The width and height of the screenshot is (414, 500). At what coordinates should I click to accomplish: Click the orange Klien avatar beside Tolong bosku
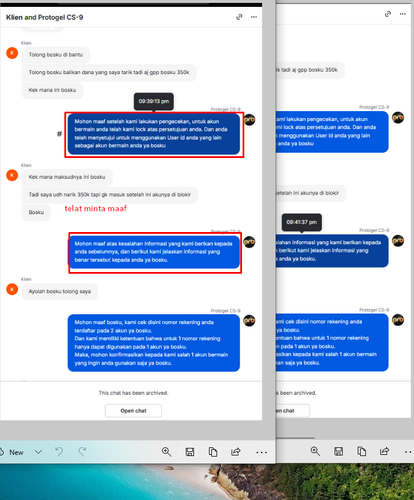tap(12, 53)
